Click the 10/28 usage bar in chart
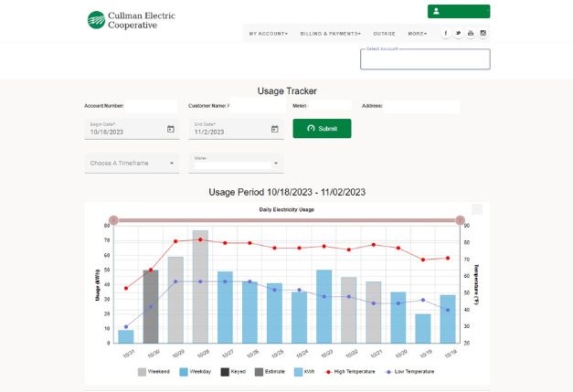The image size is (573, 392). pos(200,287)
